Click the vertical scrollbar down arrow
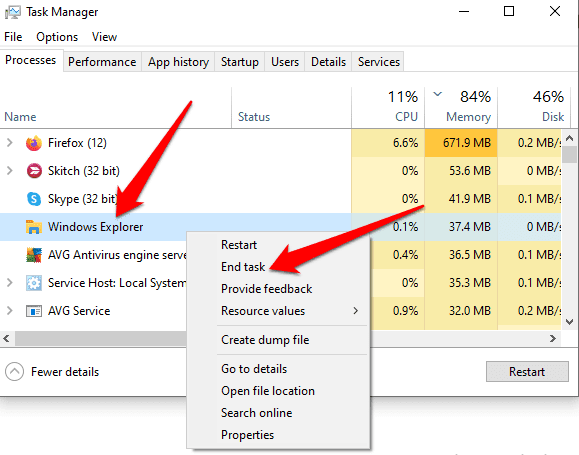The height and width of the screenshot is (455, 579). click(569, 322)
